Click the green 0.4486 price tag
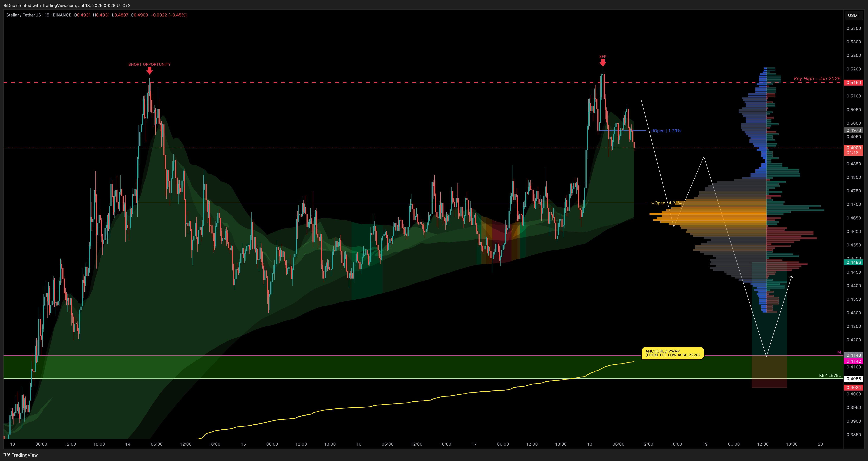This screenshot has width=868, height=461. pos(853,262)
